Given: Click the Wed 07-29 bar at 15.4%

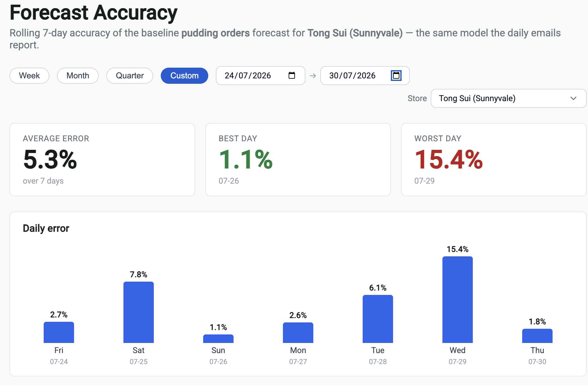Looking at the screenshot, I should point(458,300).
